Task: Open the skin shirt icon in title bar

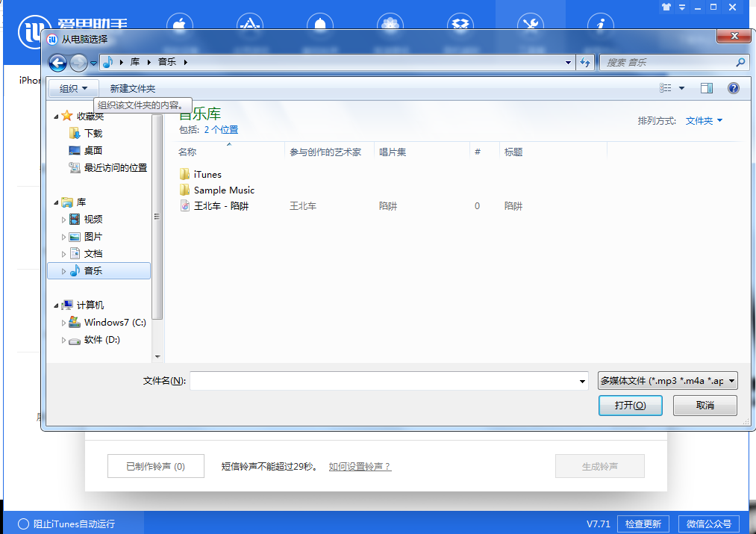Action: pos(666,7)
